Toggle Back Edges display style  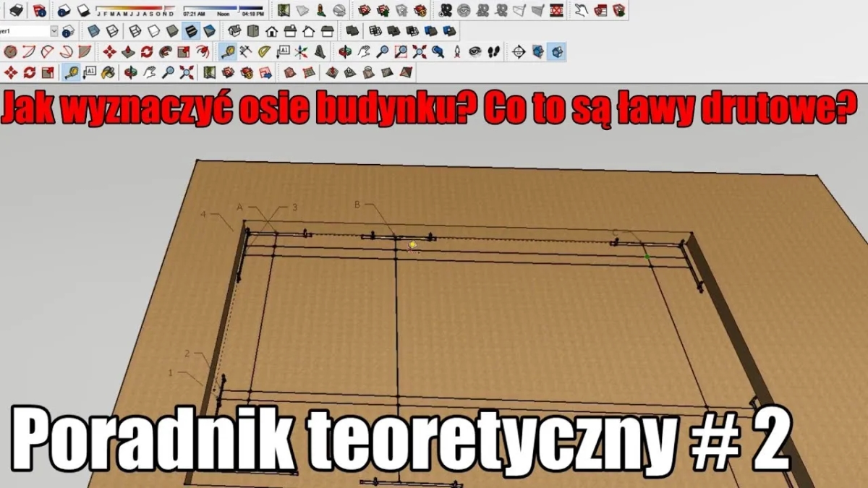[111, 32]
